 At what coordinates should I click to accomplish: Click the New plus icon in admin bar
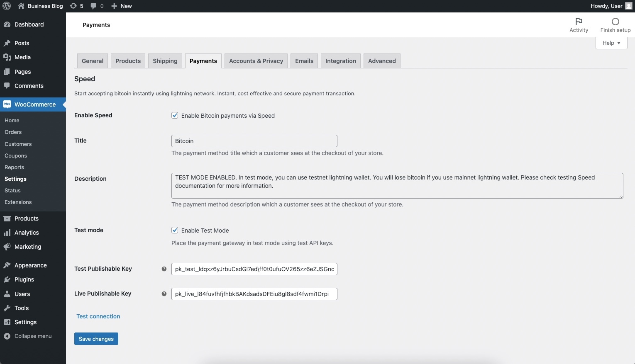tap(114, 6)
